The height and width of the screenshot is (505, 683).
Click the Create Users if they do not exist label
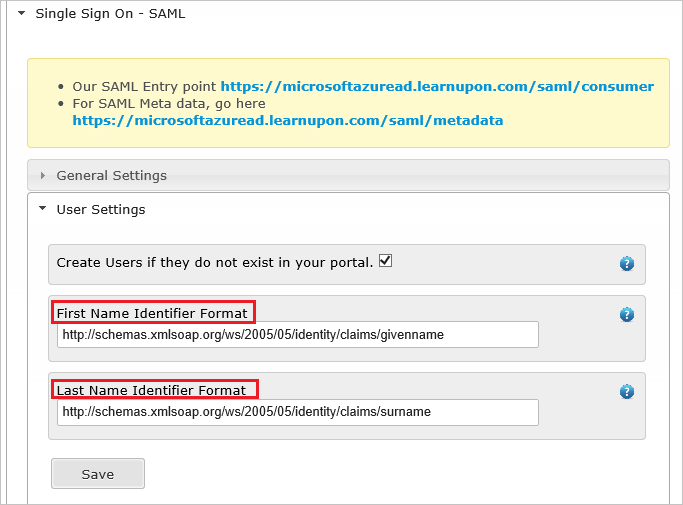(x=215, y=262)
